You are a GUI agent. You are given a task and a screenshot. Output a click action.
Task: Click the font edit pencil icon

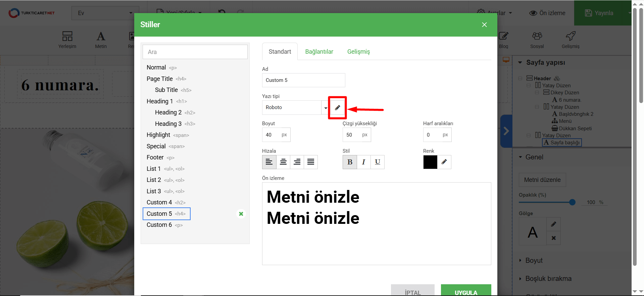337,108
